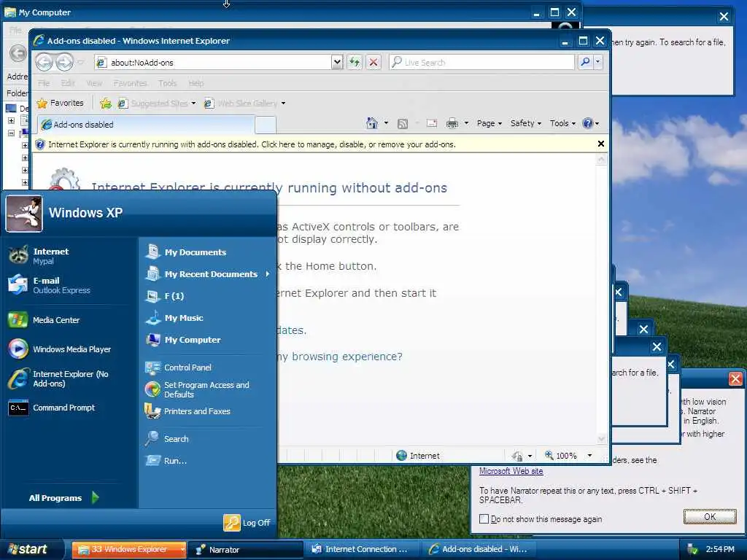The image size is (747, 560).
Task: Open Command Prompt from Start menu
Action: 52,408
